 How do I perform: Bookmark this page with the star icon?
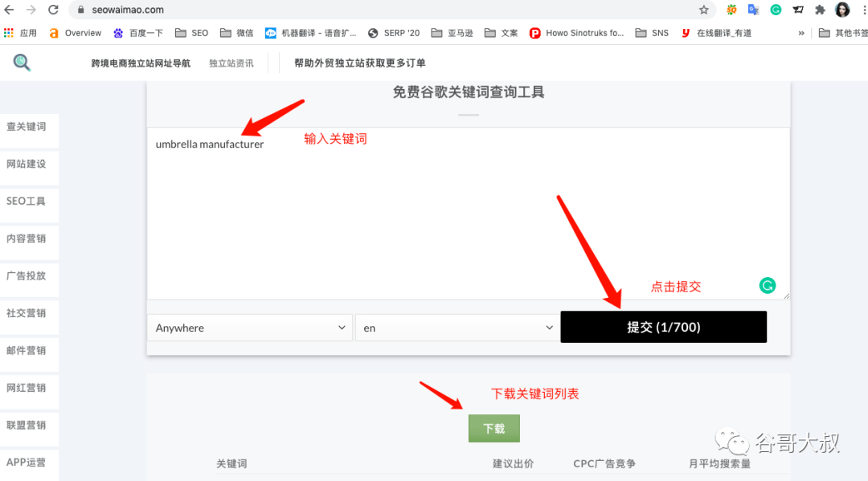(704, 10)
